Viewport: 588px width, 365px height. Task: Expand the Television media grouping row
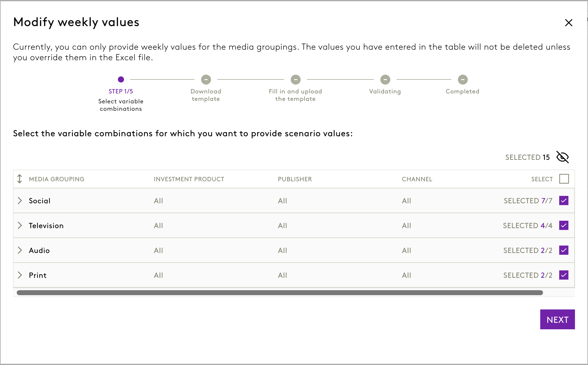[x=20, y=225]
